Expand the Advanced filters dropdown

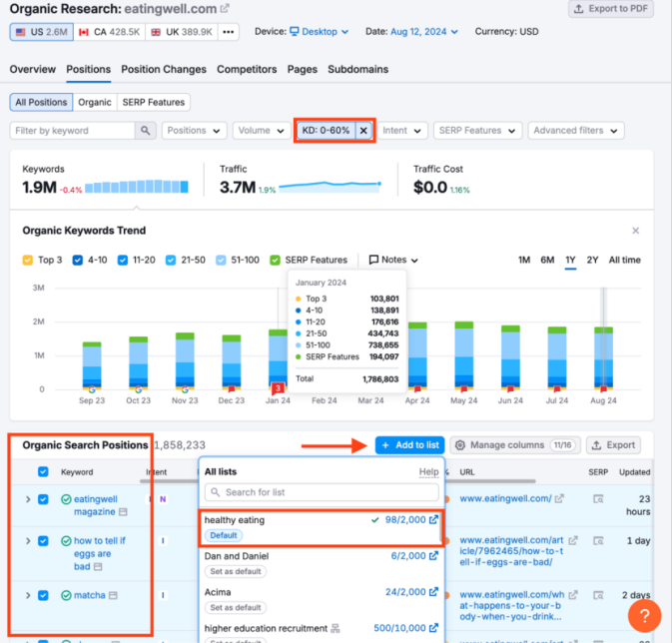point(575,131)
